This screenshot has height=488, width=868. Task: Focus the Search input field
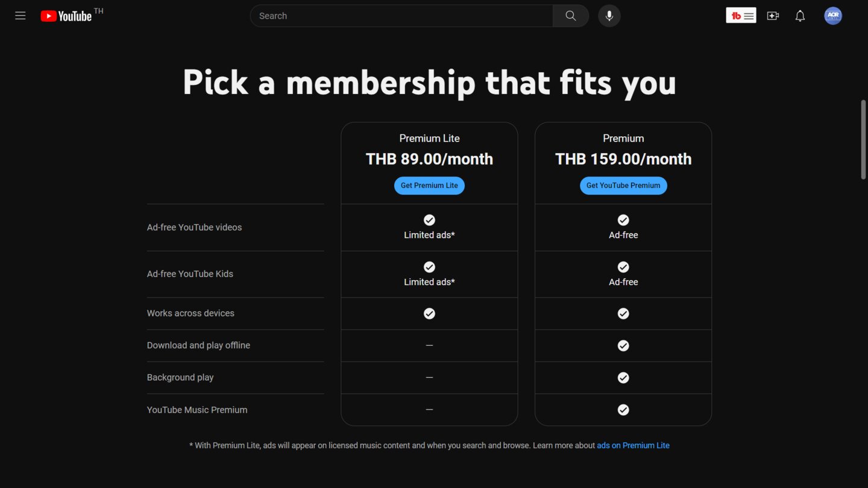[401, 16]
